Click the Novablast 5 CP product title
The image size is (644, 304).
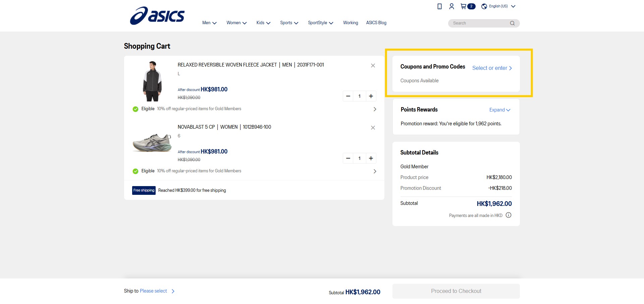224,127
